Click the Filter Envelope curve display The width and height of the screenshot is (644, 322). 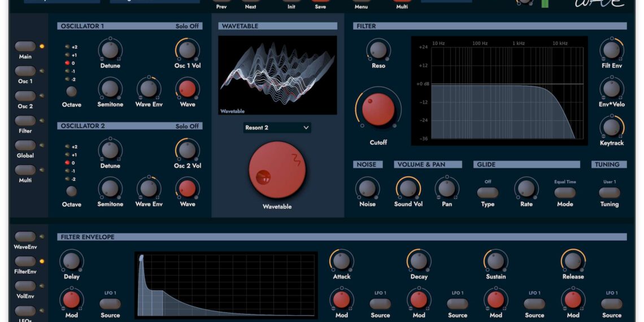pos(226,284)
